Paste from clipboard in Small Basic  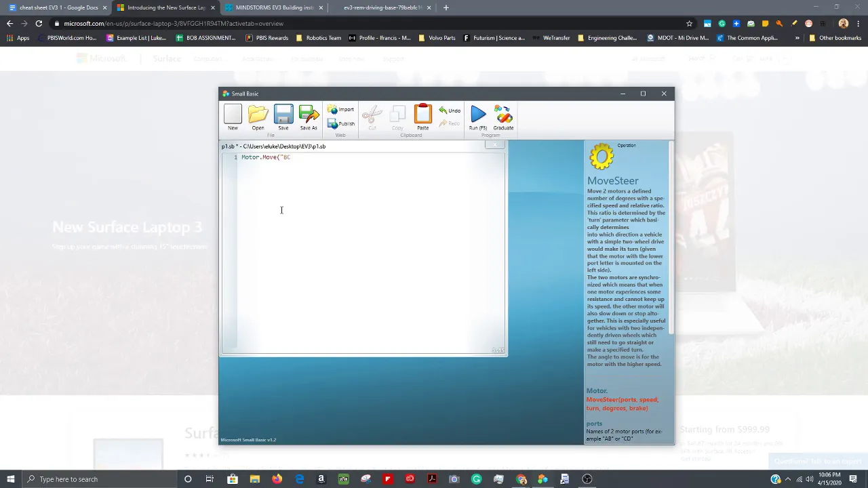[422, 118]
